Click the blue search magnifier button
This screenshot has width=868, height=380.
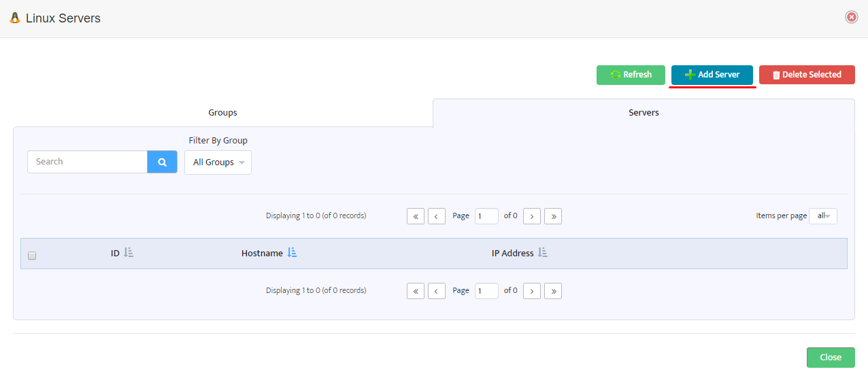click(162, 162)
